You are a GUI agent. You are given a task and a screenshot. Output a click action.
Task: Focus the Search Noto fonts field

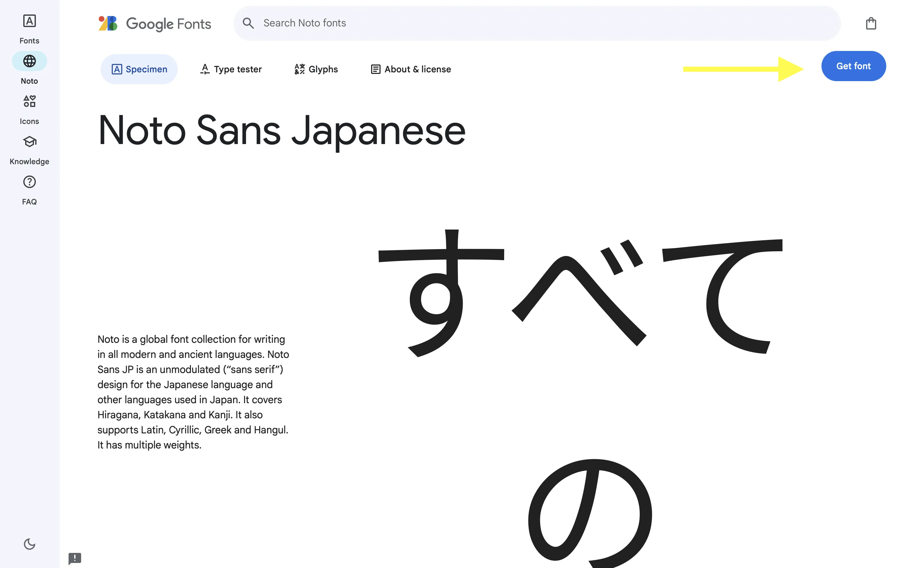click(537, 23)
